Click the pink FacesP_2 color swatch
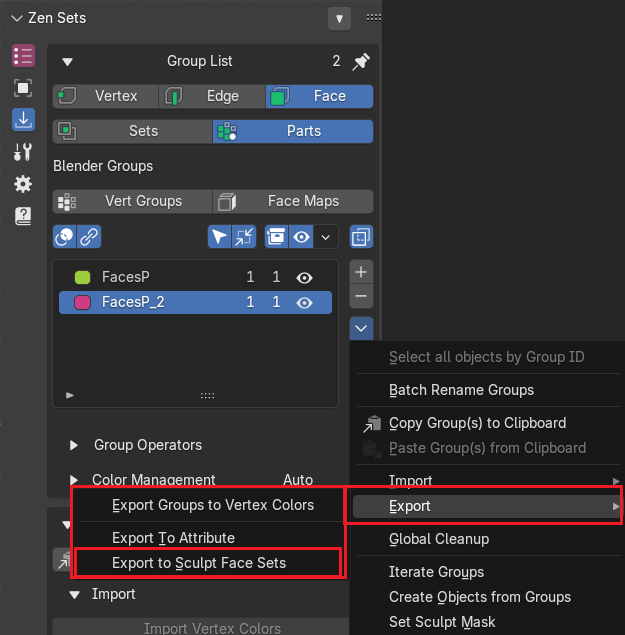 83,303
